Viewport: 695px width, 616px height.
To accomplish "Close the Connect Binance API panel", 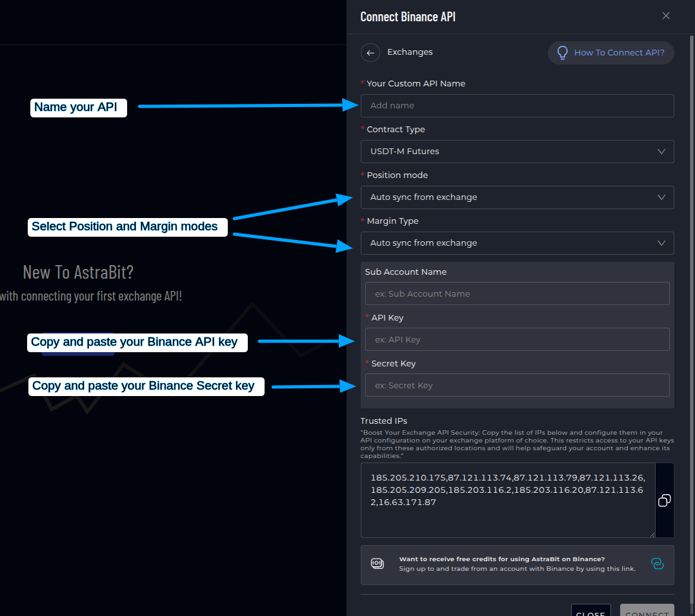I will click(x=666, y=16).
